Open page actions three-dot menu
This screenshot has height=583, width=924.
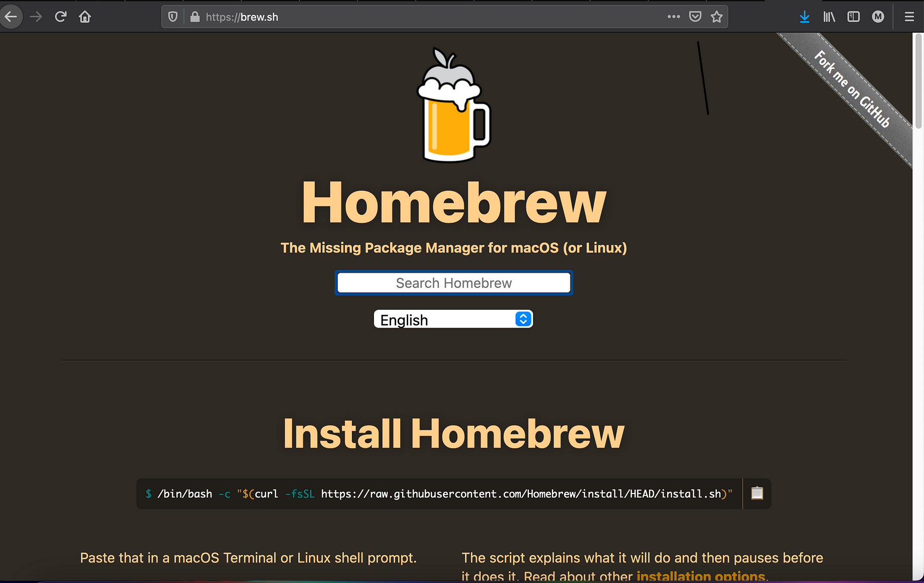tap(674, 17)
